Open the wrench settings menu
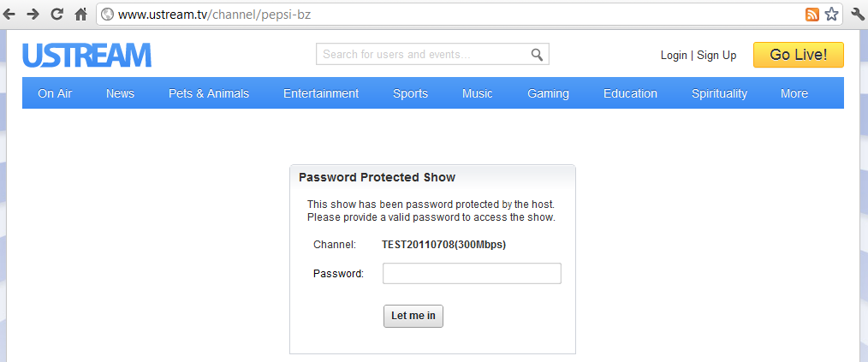 (x=858, y=15)
